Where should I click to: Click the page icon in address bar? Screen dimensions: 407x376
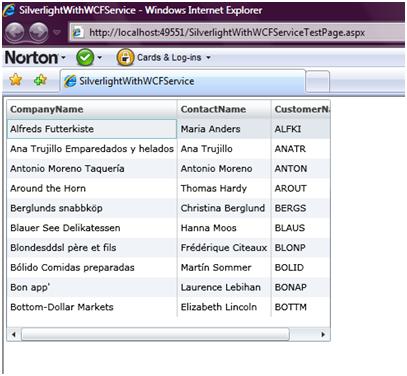(78, 33)
